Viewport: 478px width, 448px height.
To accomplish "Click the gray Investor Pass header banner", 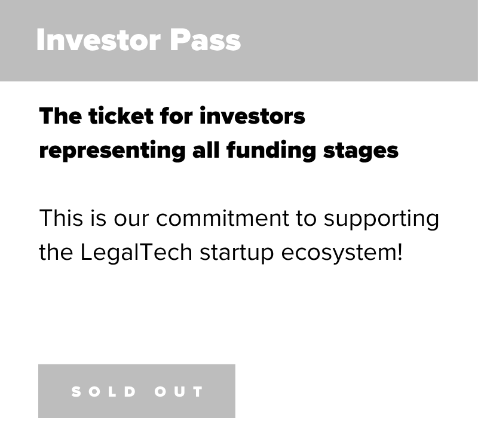I will 239,41.
